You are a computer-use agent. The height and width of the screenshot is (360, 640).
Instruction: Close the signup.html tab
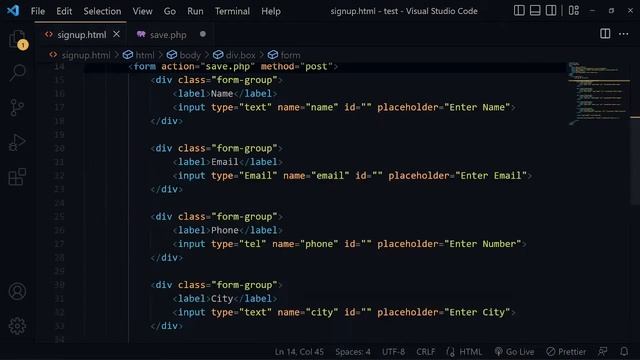point(116,34)
